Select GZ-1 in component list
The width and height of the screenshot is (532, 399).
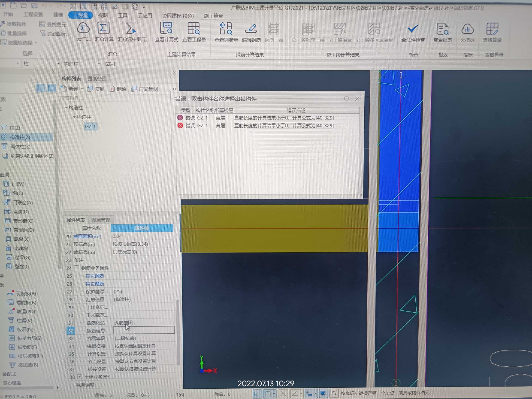click(x=91, y=126)
